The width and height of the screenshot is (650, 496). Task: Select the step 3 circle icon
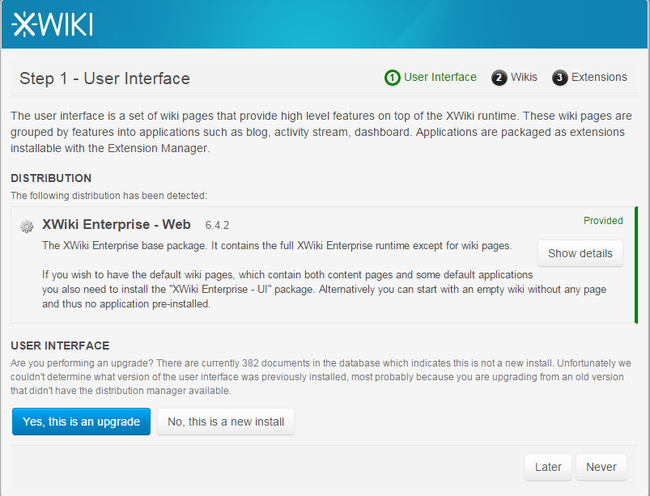[x=560, y=77]
